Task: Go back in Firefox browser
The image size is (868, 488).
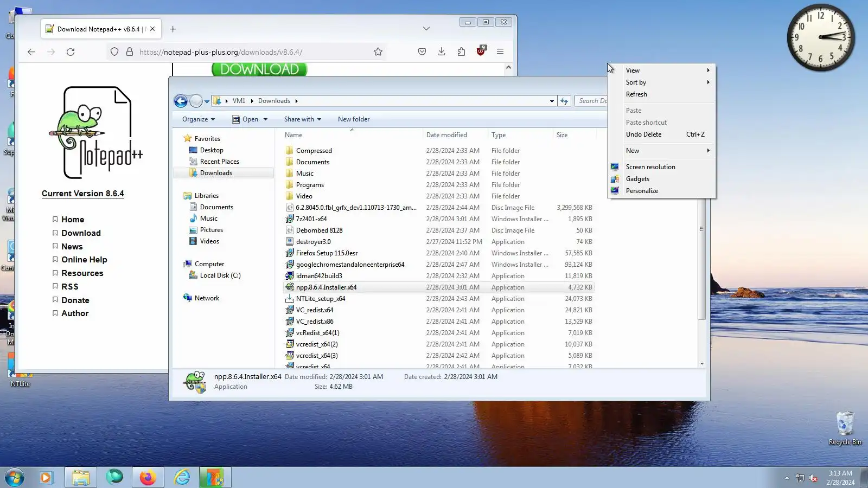Action: [x=31, y=52]
